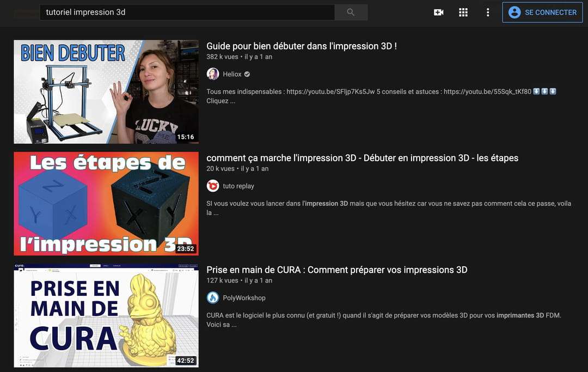Click the PolyWorkshop channel avatar
This screenshot has height=372, width=588.
point(213,297)
